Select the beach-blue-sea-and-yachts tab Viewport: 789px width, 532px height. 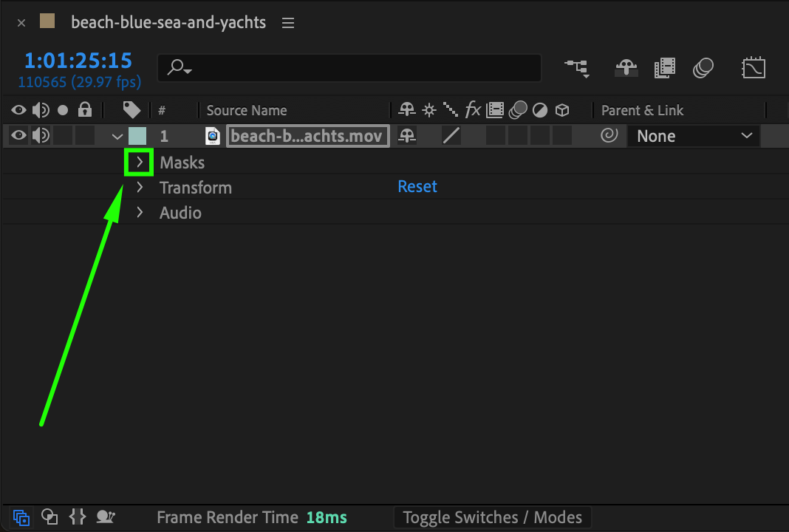(168, 22)
